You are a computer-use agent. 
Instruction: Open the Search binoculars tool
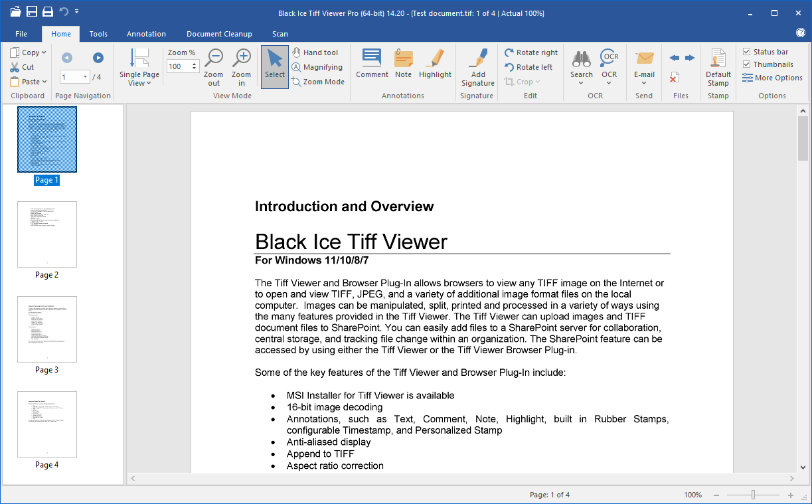(x=582, y=60)
